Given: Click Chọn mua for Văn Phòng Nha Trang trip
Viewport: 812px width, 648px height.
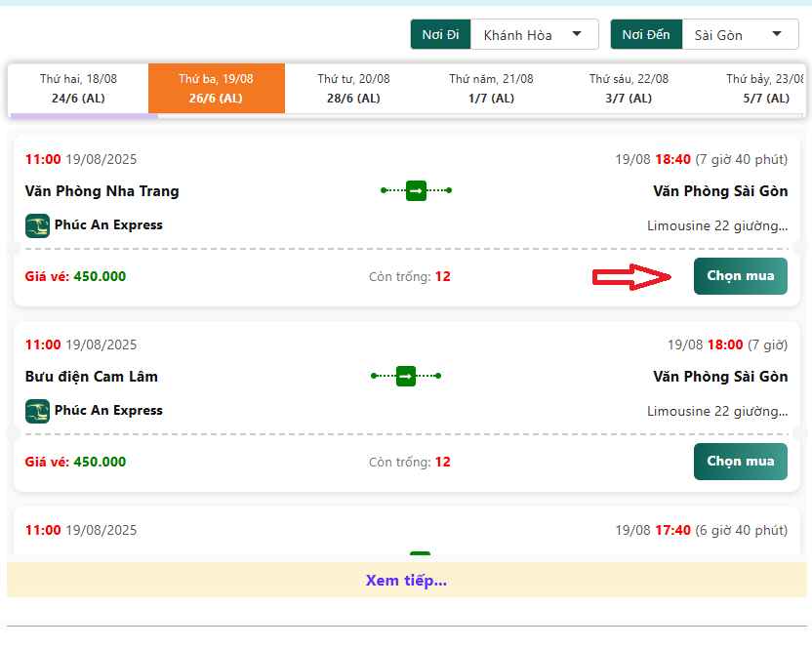Looking at the screenshot, I should coord(741,276).
